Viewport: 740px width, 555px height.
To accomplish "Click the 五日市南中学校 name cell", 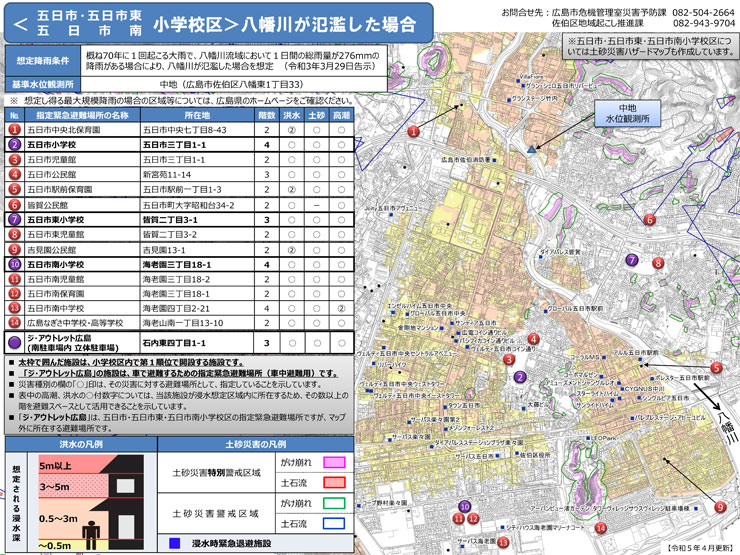I will (82, 308).
